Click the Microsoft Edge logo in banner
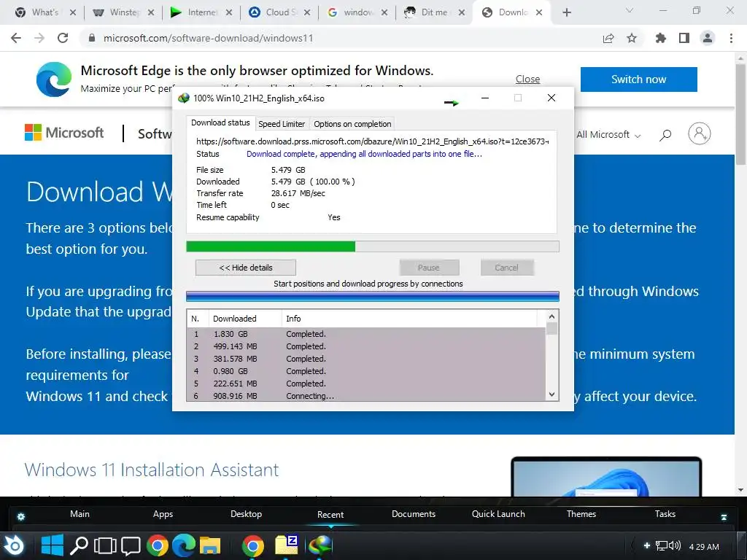Viewport: 747px width, 560px height. point(54,79)
